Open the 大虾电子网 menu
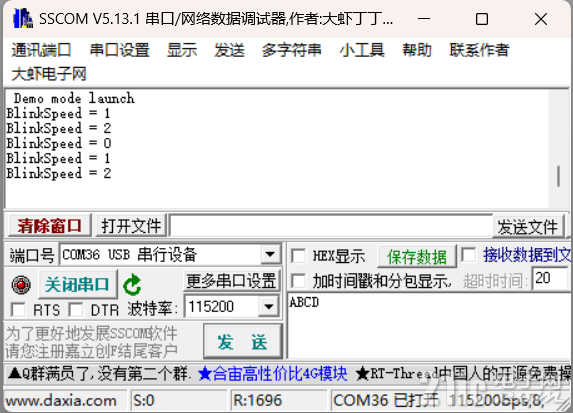Image resolution: width=573 pixels, height=413 pixels. tap(49, 74)
